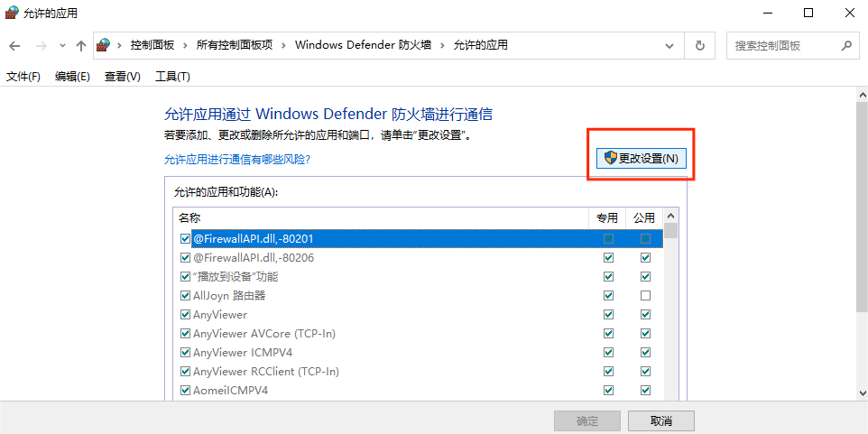Open the 查看(V) menu
The height and width of the screenshot is (434, 868).
click(x=123, y=77)
